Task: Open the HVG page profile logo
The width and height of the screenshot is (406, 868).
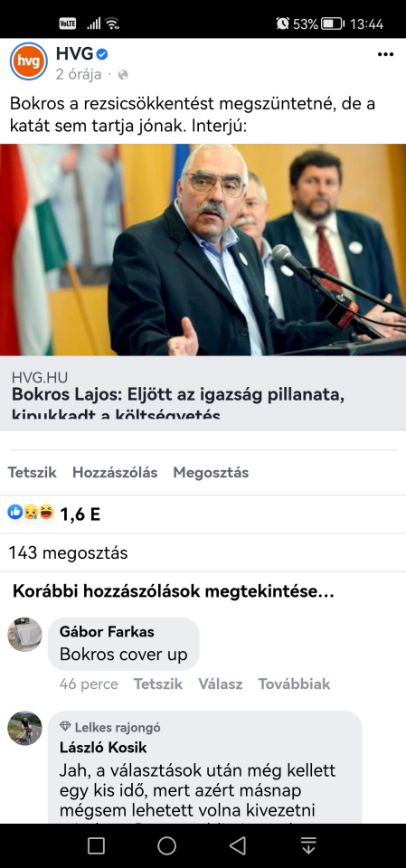Action: (29, 61)
